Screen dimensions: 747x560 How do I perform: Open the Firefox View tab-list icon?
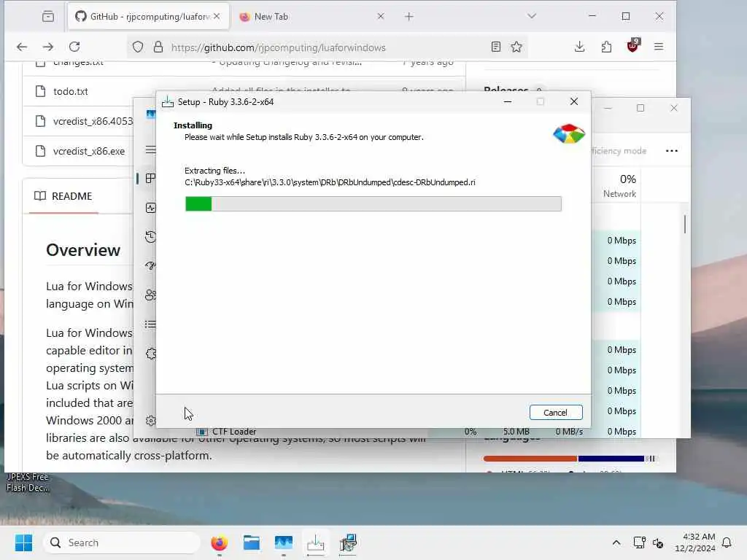pyautogui.click(x=47, y=17)
